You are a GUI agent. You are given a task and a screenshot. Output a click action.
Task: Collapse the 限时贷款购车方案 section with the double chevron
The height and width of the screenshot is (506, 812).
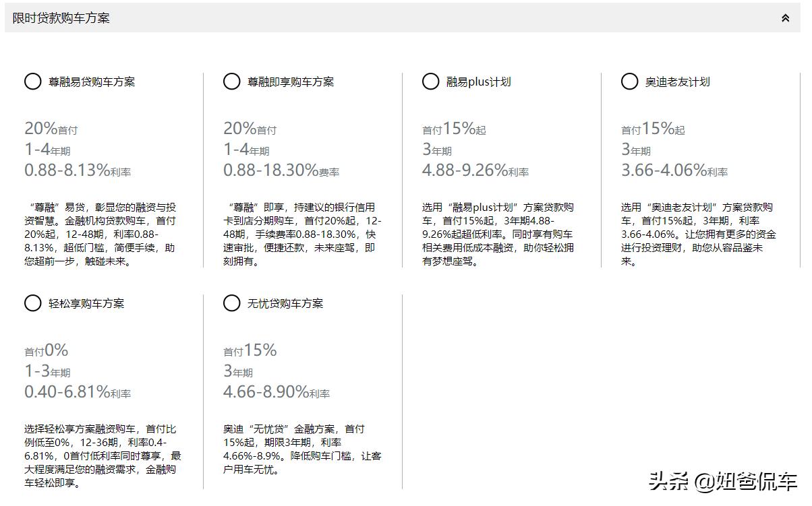[x=785, y=18]
